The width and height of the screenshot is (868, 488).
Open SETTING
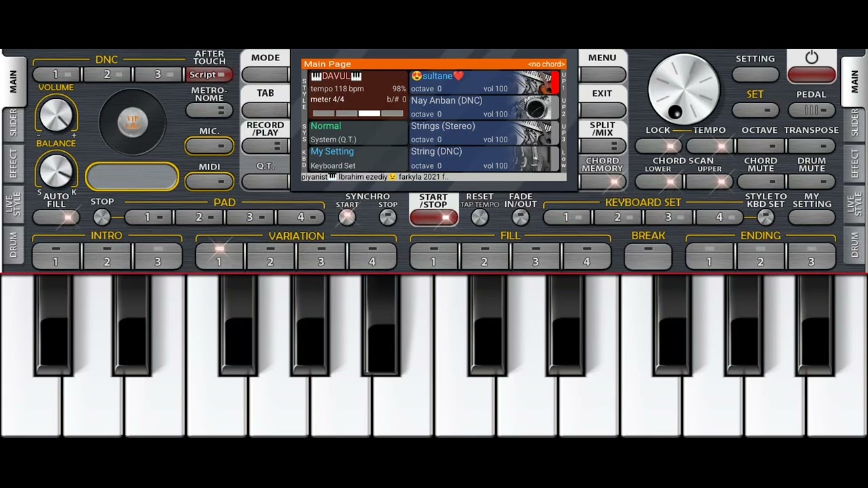click(x=755, y=75)
